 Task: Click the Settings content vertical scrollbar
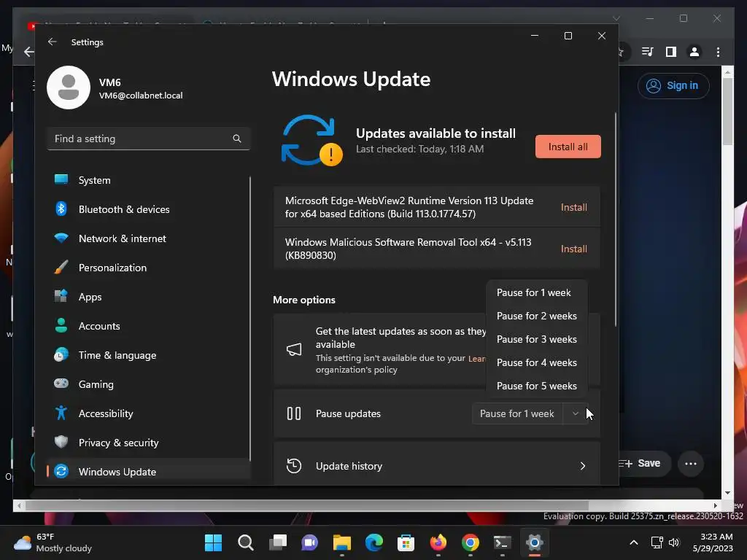click(x=616, y=219)
